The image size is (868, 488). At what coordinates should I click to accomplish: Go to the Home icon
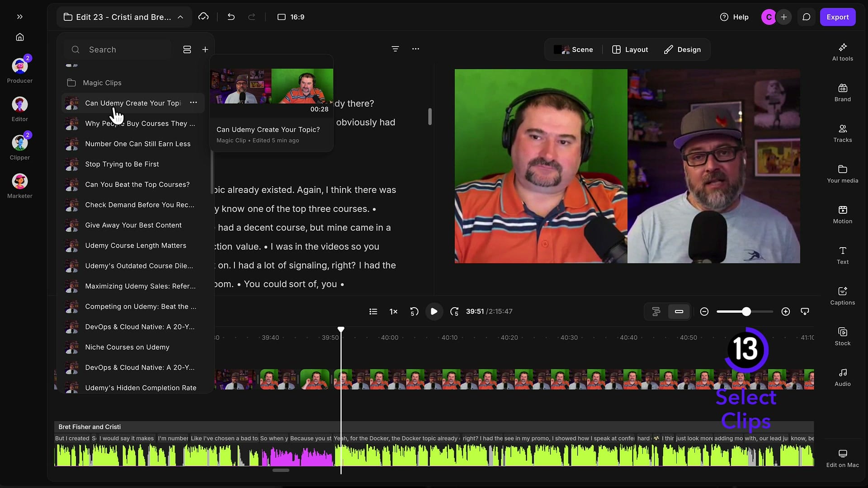click(x=20, y=37)
